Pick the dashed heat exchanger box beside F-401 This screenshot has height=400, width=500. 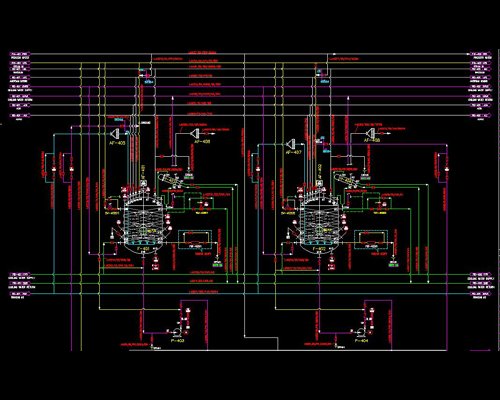pos(195,239)
